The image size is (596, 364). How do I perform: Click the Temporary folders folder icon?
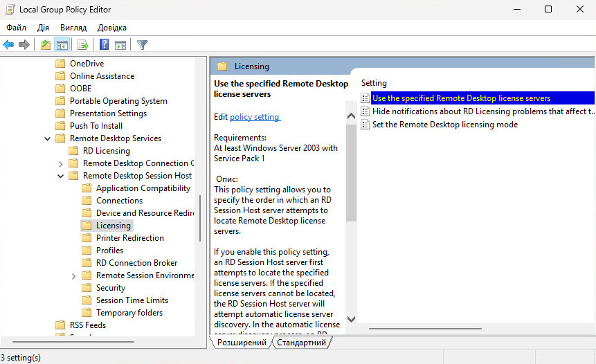[87, 313]
